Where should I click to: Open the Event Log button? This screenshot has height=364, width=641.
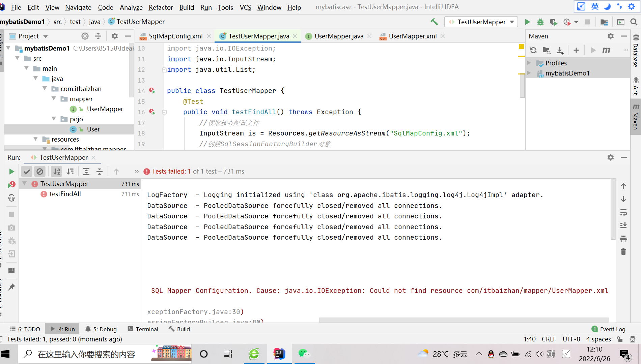[x=609, y=329]
